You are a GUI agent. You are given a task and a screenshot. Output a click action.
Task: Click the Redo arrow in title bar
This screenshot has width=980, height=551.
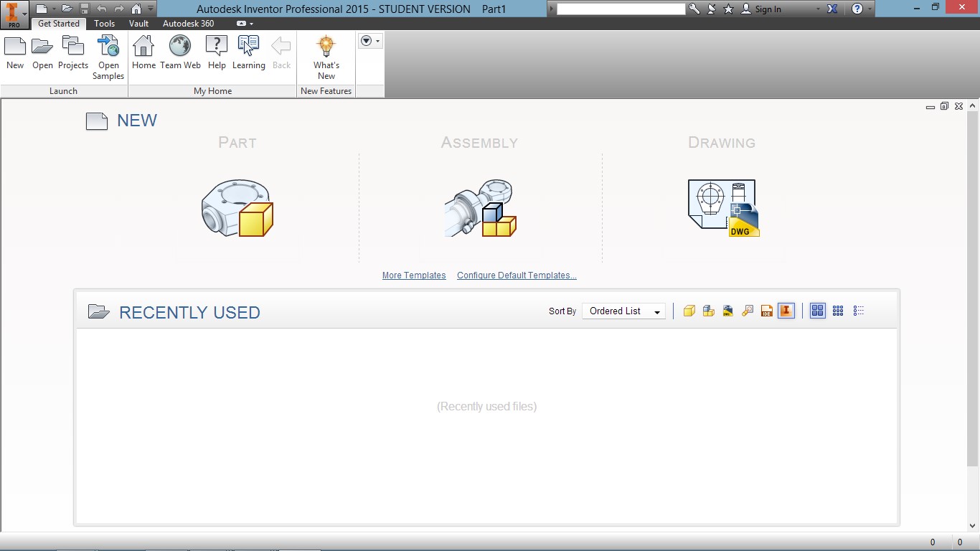pos(119,9)
